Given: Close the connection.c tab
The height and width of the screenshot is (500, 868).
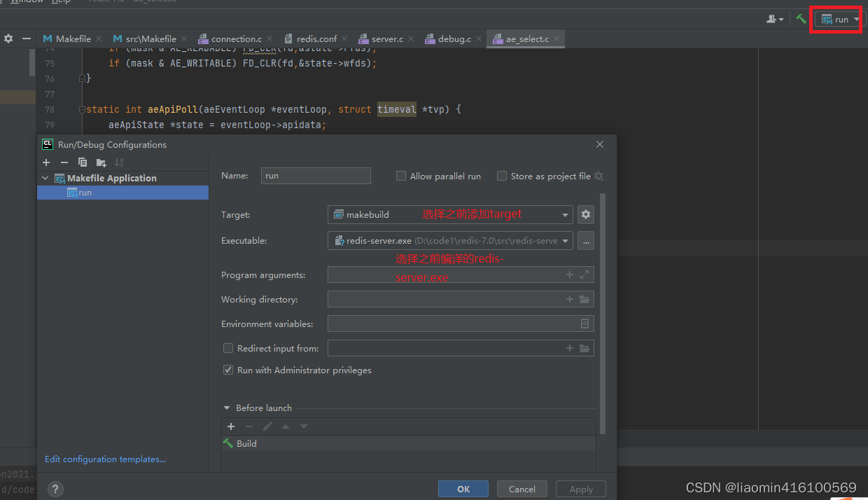Looking at the screenshot, I should (270, 39).
